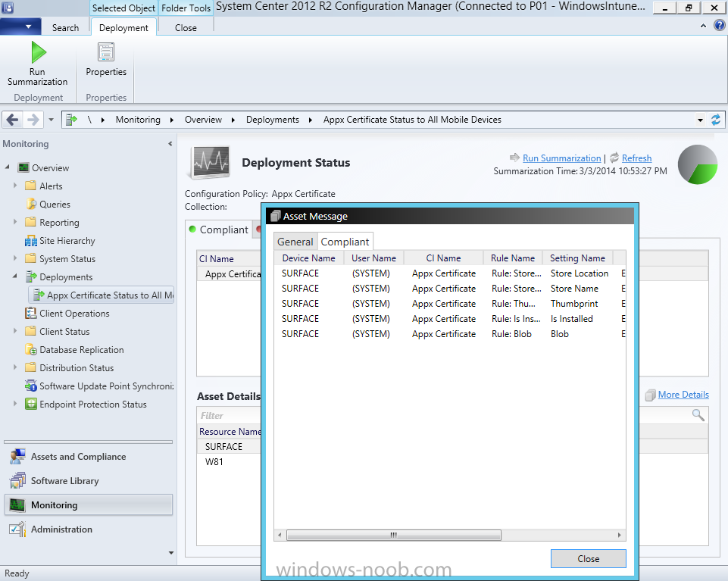Open the Close ribbon tab
This screenshot has width=728, height=581.
[186, 28]
